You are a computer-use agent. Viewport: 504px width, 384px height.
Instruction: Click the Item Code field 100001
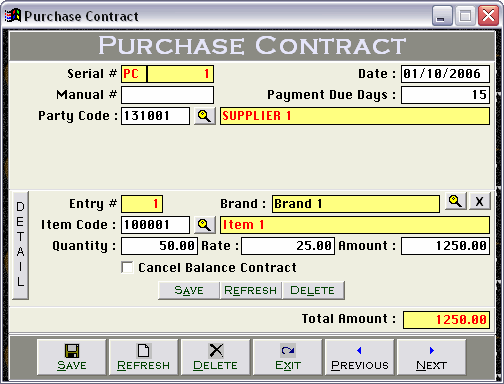click(155, 225)
